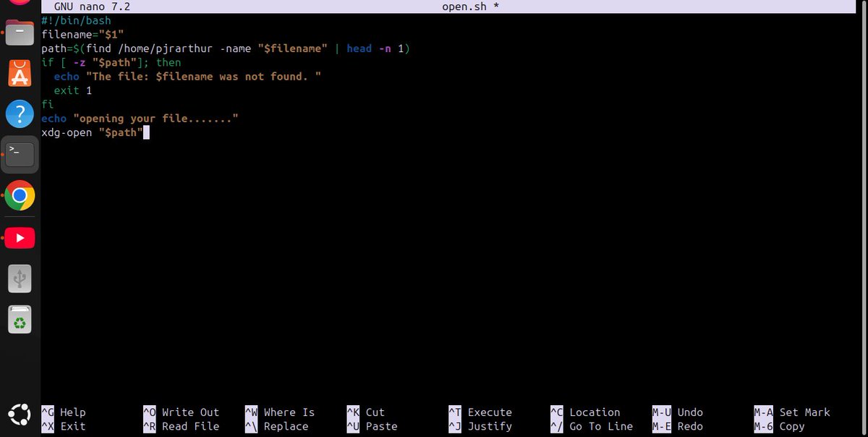The height and width of the screenshot is (437, 868).
Task: Click the ^K Cut shortcut
Action: pos(366,412)
